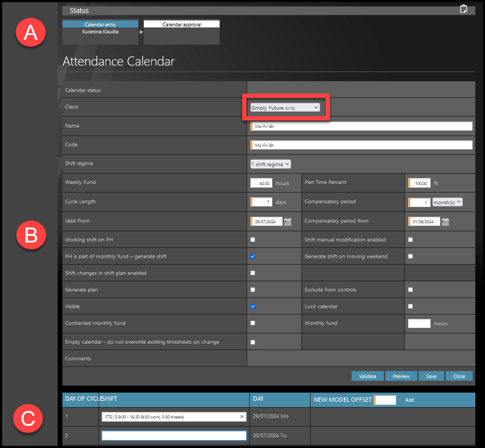The width and height of the screenshot is (485, 448).
Task: Switch to the Calendar approval step
Action: [181, 24]
